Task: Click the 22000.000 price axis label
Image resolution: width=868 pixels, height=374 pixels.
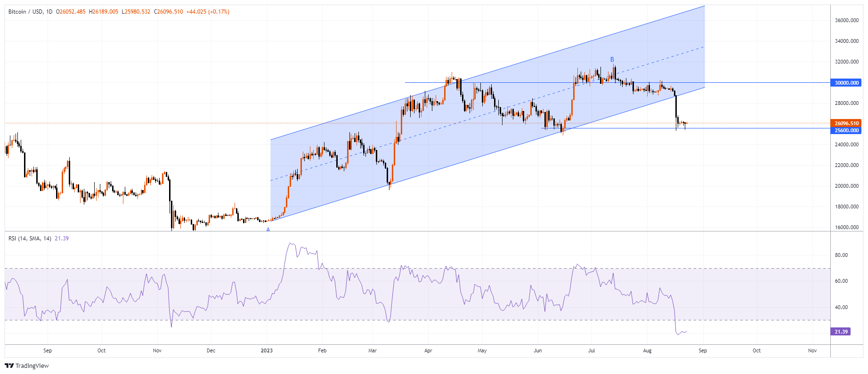Action: [x=847, y=165]
